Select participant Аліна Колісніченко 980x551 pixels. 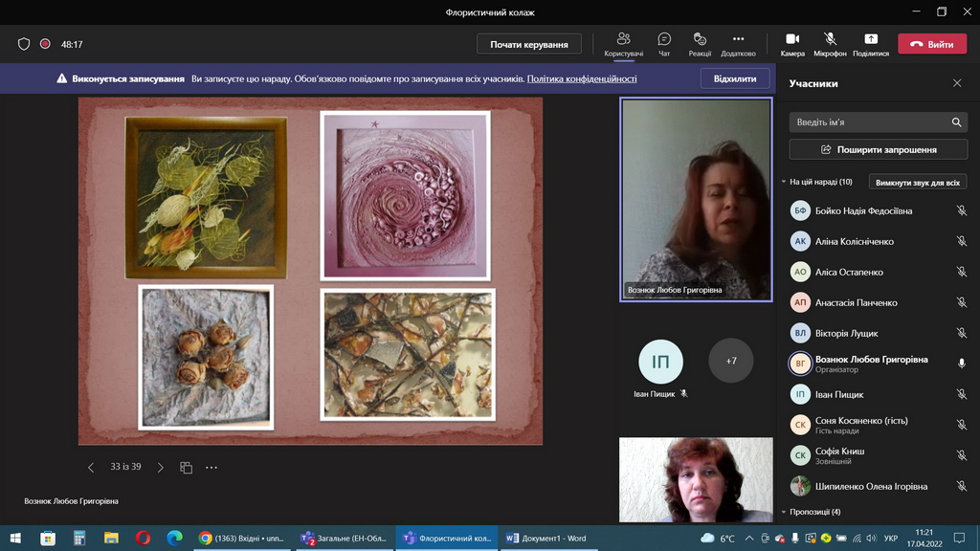click(879, 241)
